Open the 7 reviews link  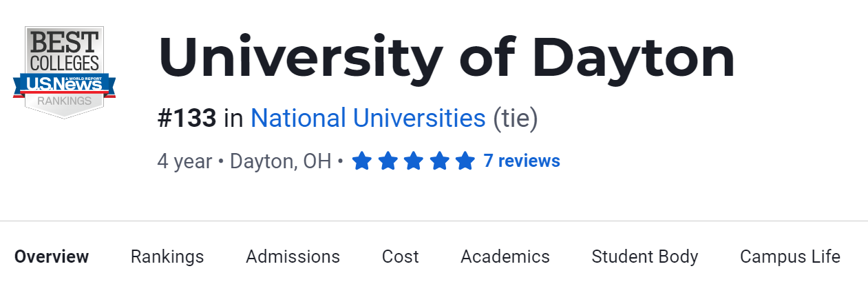tap(522, 161)
